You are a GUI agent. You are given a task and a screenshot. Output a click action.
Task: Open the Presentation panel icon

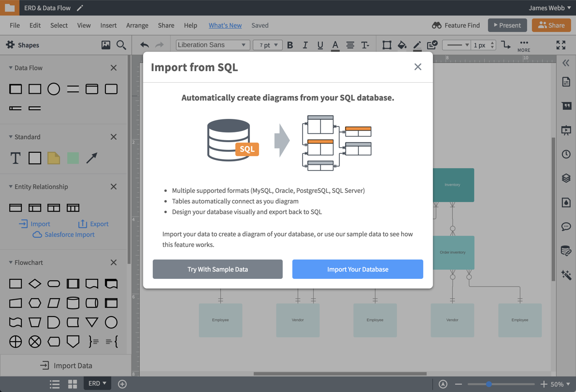click(566, 130)
